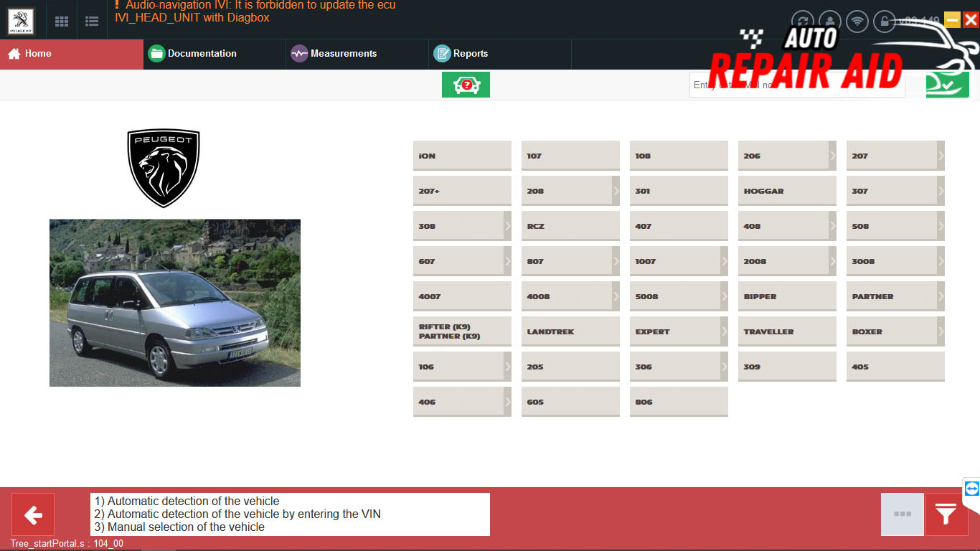980x551 pixels.
Task: Select RIFTER (K9) PARTNER (K9) button
Action: tap(462, 331)
